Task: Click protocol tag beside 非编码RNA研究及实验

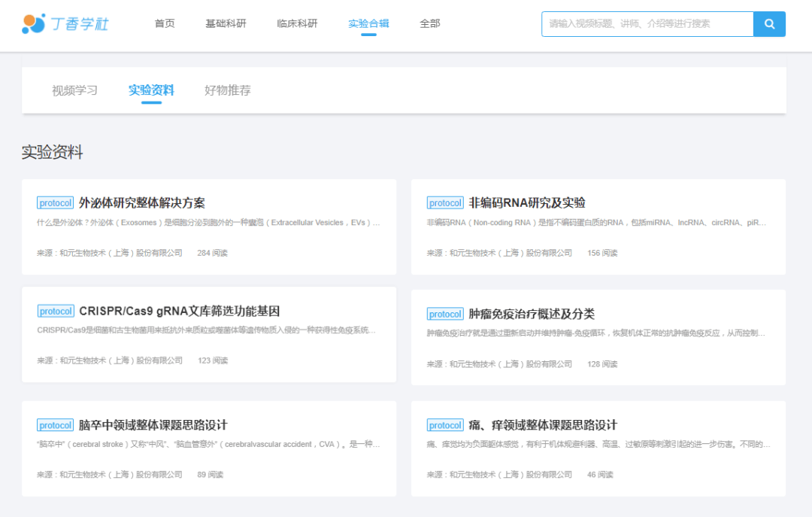Action: point(445,203)
